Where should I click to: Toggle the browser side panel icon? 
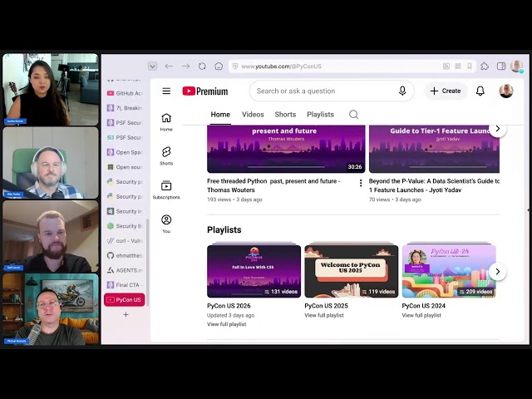[x=501, y=66]
